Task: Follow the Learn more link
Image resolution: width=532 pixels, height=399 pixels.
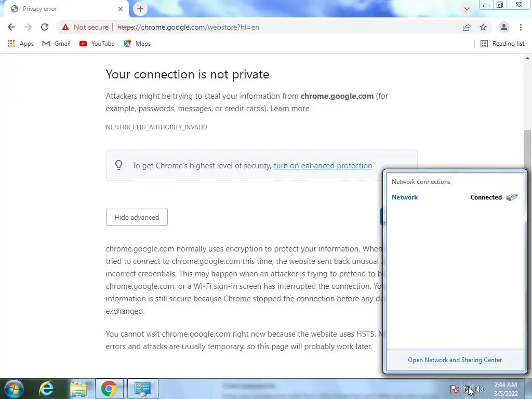Action: pyautogui.click(x=289, y=109)
